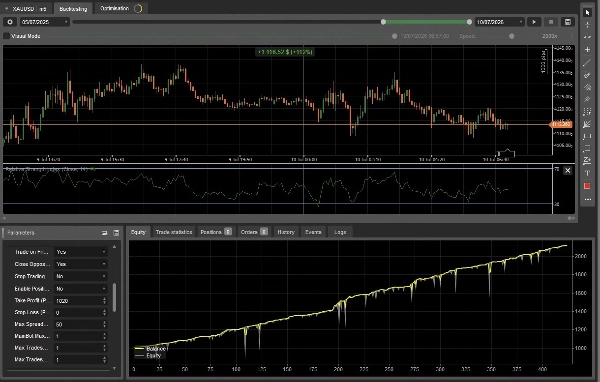Open the Events tab
This screenshot has width=600, height=382.
tap(313, 232)
